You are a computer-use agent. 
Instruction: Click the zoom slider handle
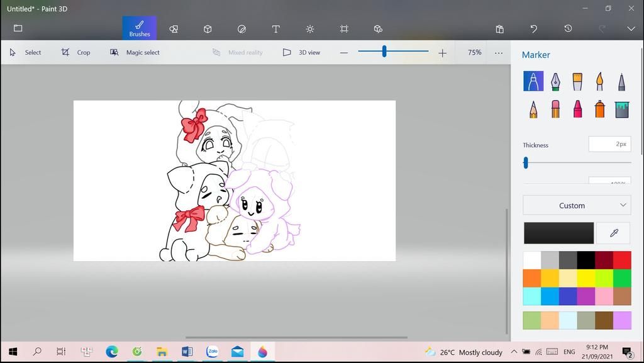click(384, 52)
